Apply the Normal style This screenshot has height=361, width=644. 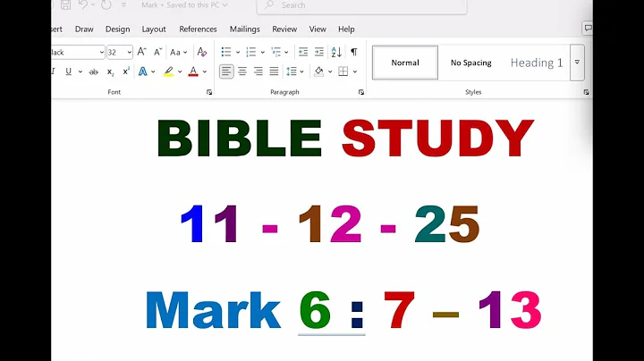(x=405, y=63)
